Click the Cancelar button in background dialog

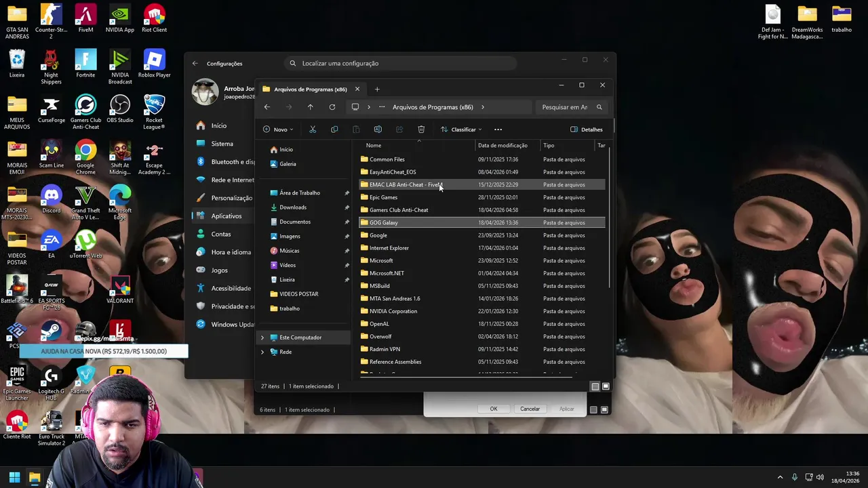tap(530, 409)
